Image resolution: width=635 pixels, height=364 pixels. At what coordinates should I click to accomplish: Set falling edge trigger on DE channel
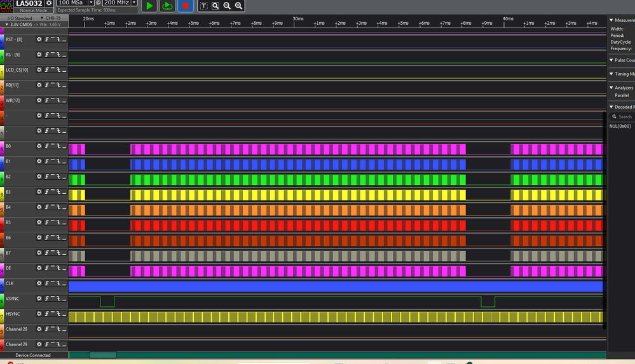58,268
